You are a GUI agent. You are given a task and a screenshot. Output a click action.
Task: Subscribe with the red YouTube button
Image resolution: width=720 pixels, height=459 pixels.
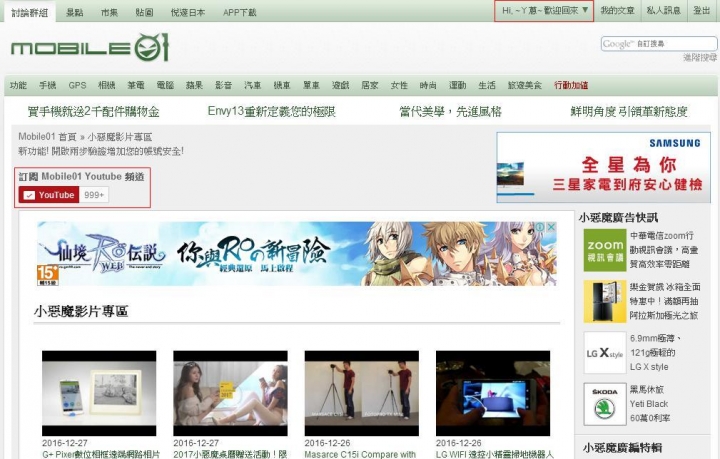[x=49, y=195]
